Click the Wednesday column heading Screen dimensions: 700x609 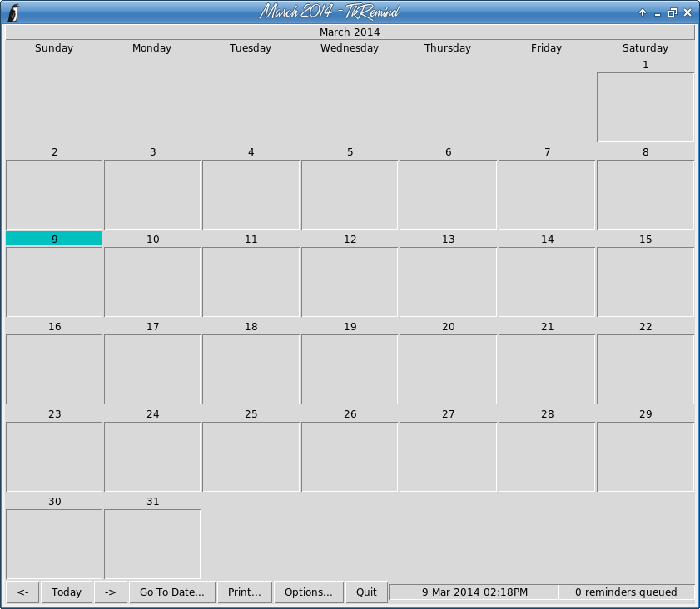tap(350, 47)
